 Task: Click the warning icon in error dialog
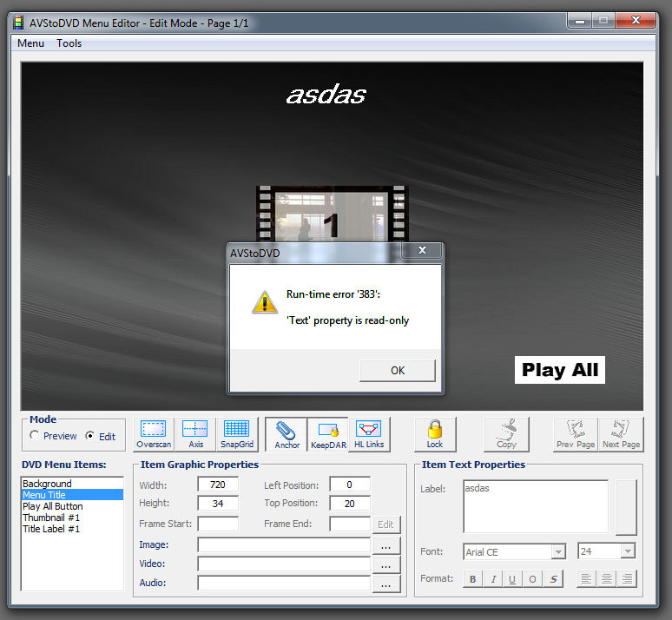coord(265,302)
